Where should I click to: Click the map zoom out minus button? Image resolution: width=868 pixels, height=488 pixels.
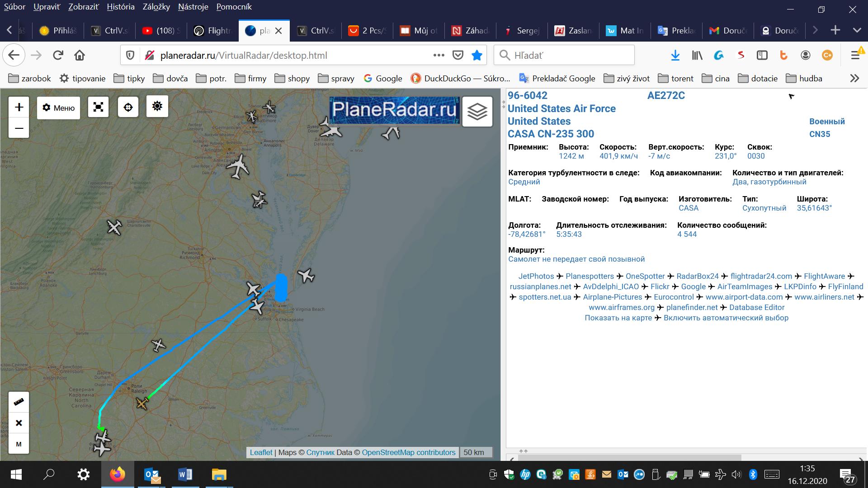pyautogui.click(x=19, y=128)
